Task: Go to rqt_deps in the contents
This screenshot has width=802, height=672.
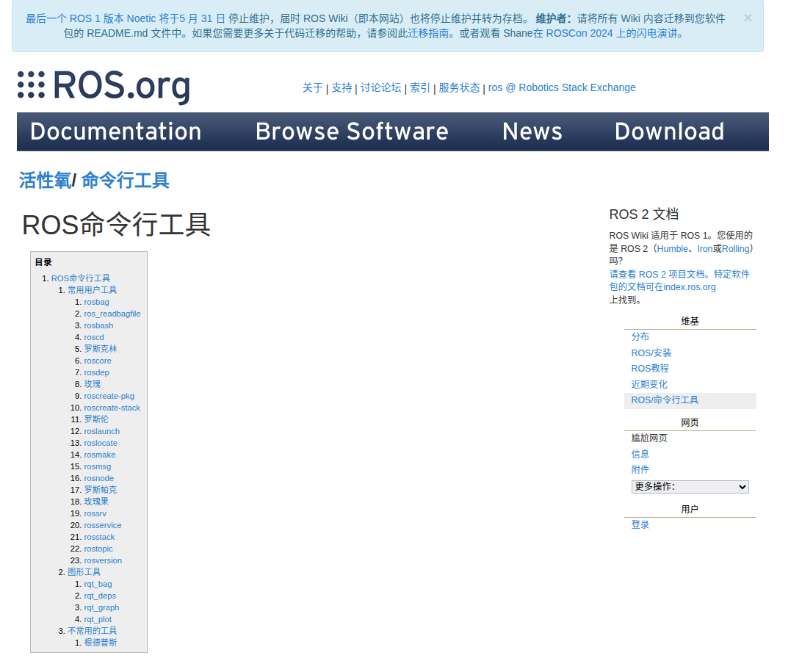Action: pos(100,596)
